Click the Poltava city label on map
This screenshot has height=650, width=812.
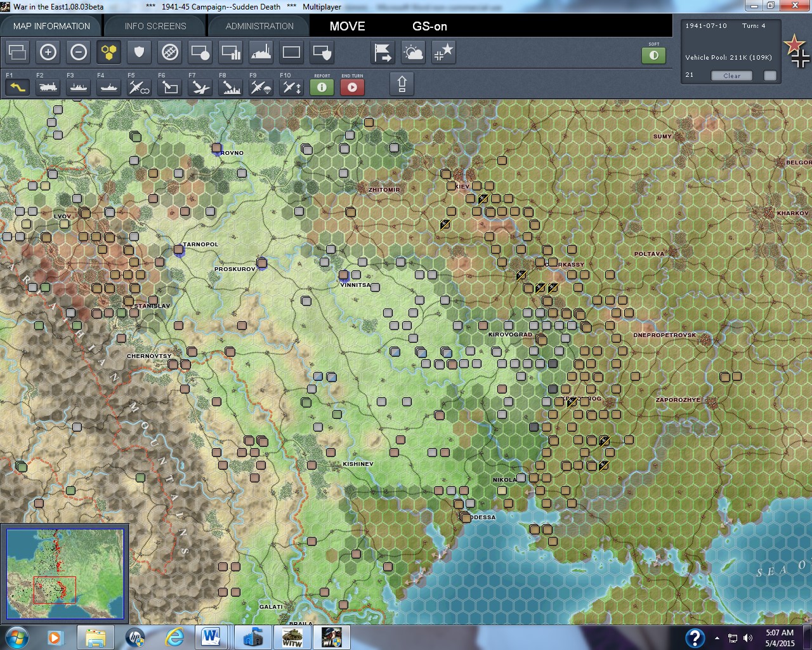pos(650,254)
